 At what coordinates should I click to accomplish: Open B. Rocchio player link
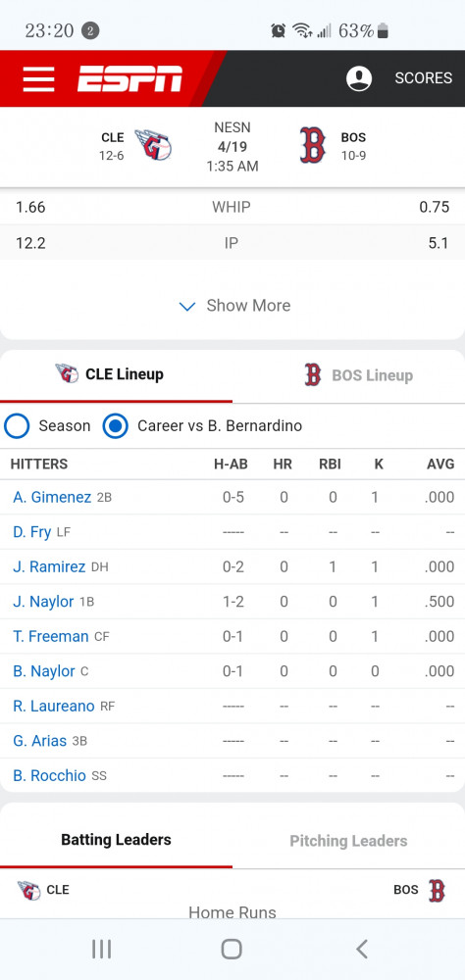click(x=49, y=775)
